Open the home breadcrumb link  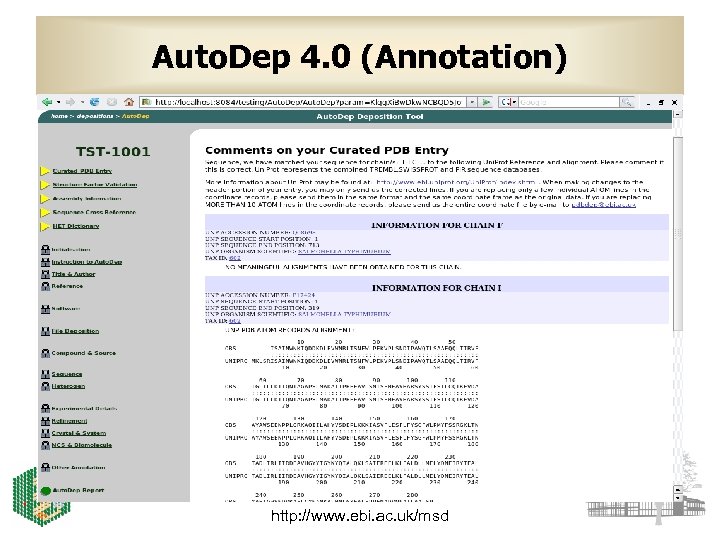click(59, 116)
